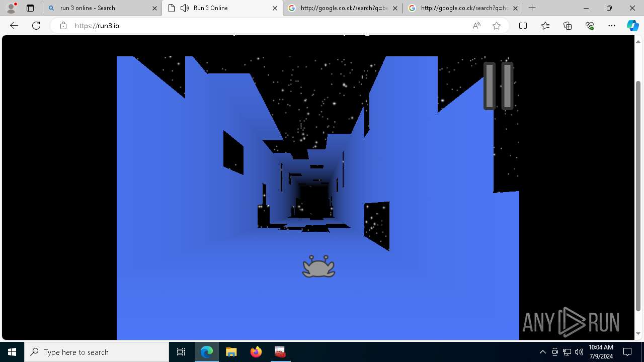Image resolution: width=644 pixels, height=362 pixels.
Task: Open Collections panel
Action: (568, 26)
